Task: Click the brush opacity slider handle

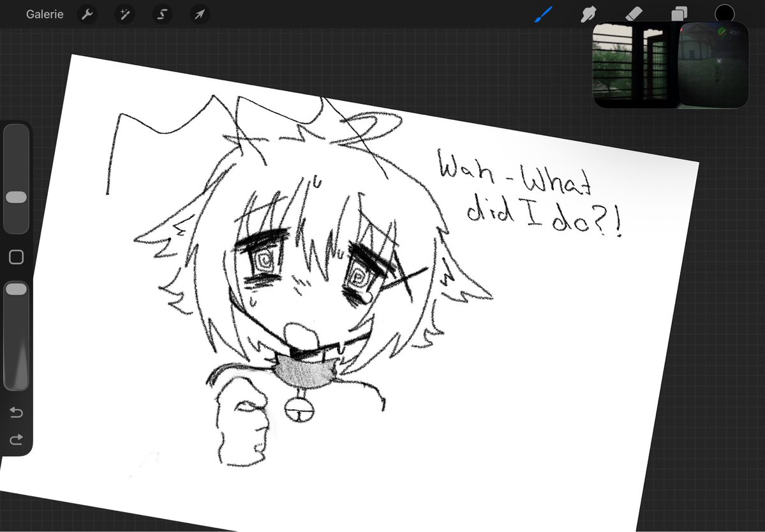Action: [16, 290]
